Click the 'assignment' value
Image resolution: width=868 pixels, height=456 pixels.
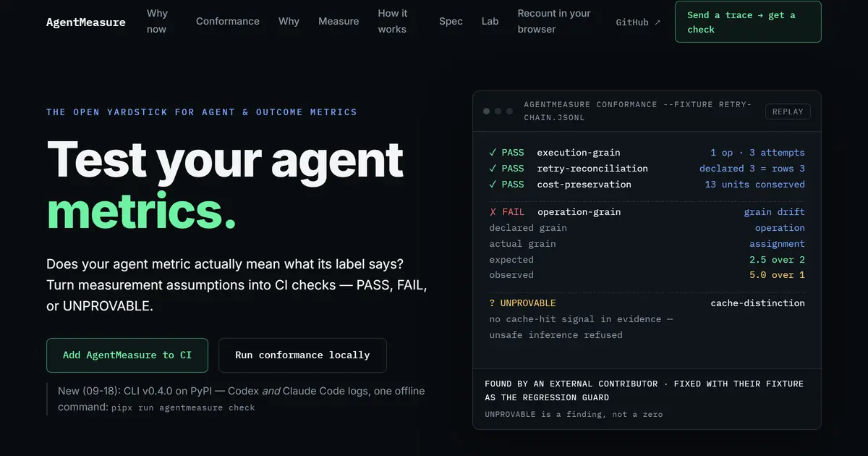(x=777, y=244)
